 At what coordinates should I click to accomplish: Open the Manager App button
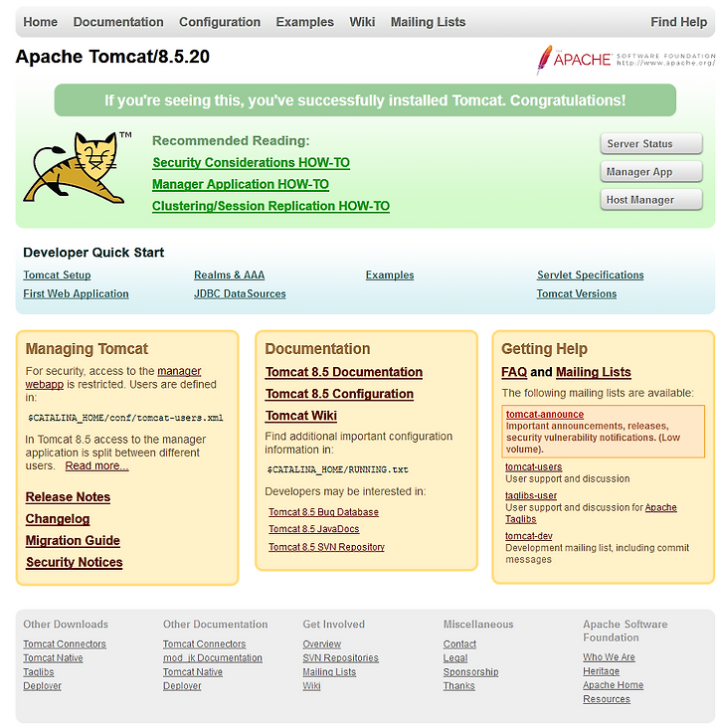coord(651,172)
